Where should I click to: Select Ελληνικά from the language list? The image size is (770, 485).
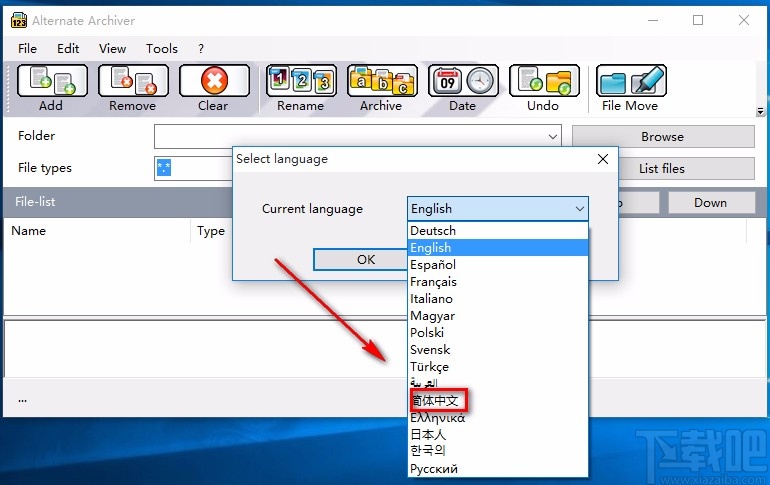[x=498, y=418]
